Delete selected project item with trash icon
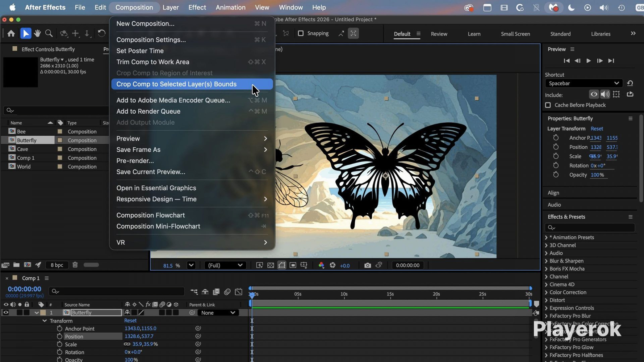 (x=75, y=265)
